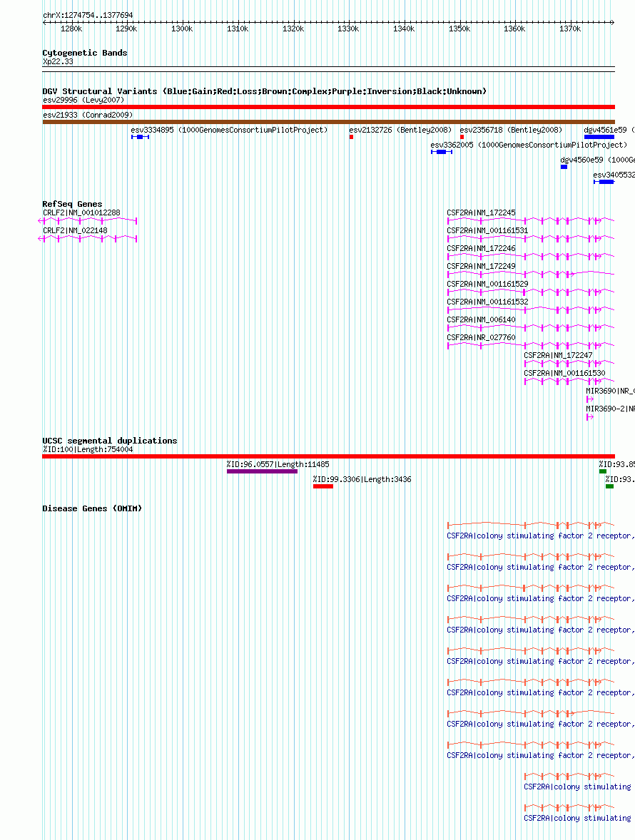Screen dimensions: 635x840
Task: Select the red Length:3436 duplication bar
Action: [x=323, y=486]
